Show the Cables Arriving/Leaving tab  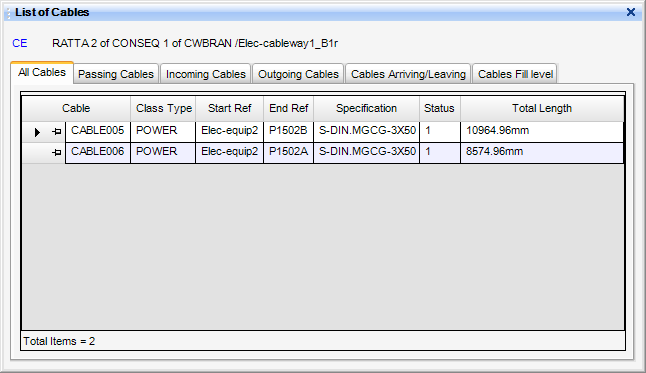pyautogui.click(x=408, y=74)
